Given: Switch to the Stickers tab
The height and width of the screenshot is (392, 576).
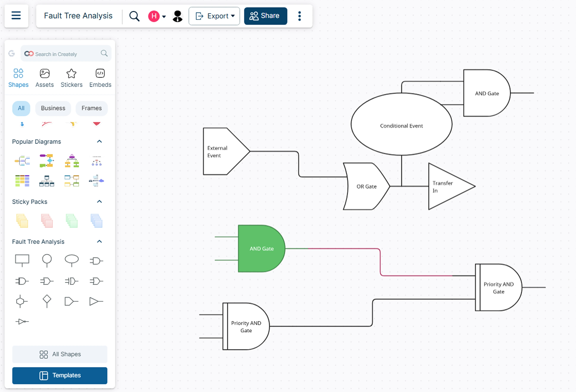Looking at the screenshot, I should pyautogui.click(x=71, y=78).
